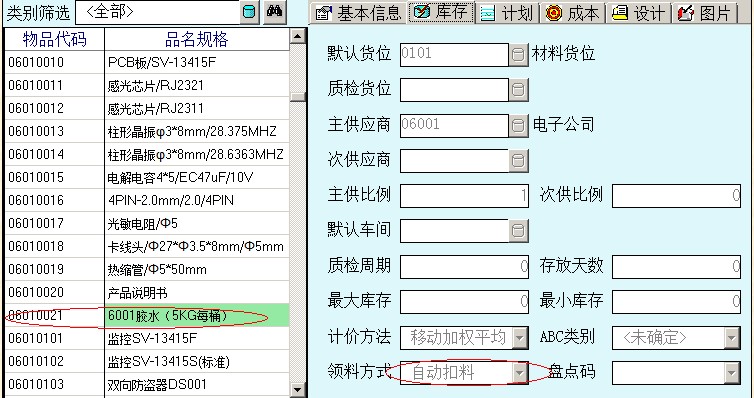The height and width of the screenshot is (398, 754).
Task: Select row PCB板/SV-13415F
Action: click(147, 62)
